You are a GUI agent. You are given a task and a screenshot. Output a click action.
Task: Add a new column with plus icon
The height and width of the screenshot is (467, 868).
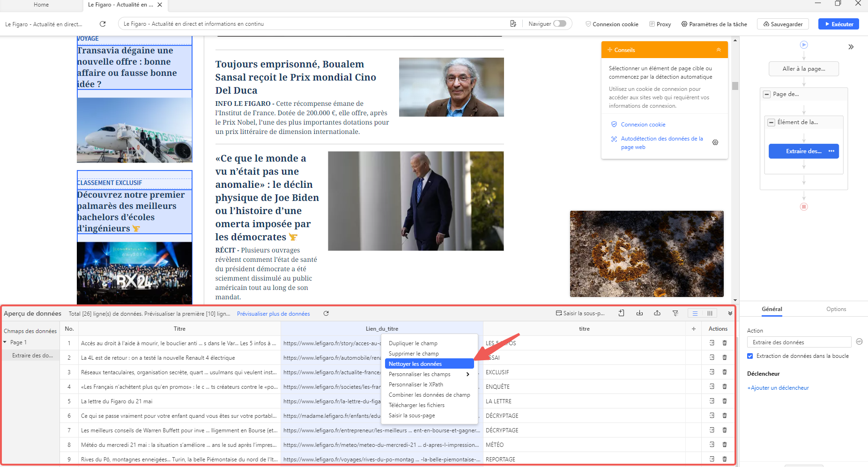(693, 329)
